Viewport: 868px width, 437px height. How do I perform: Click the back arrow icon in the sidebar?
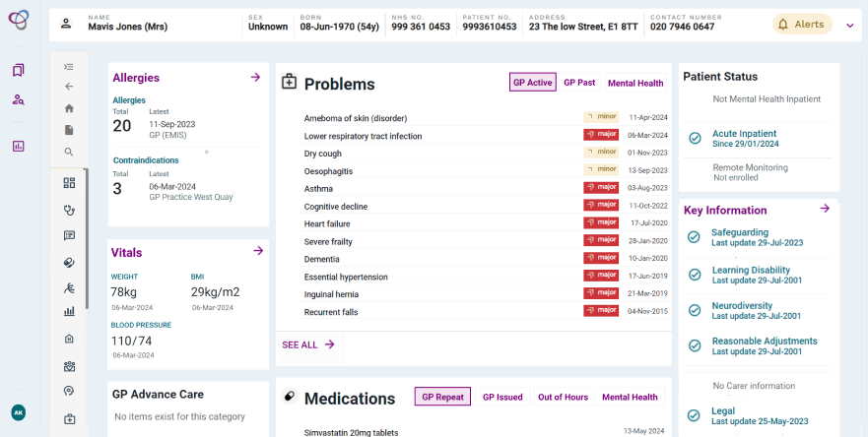click(x=69, y=87)
